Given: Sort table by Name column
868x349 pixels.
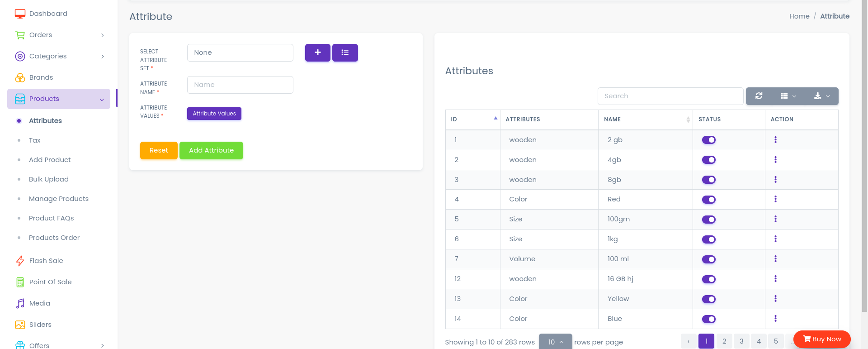Looking at the screenshot, I should (x=645, y=120).
